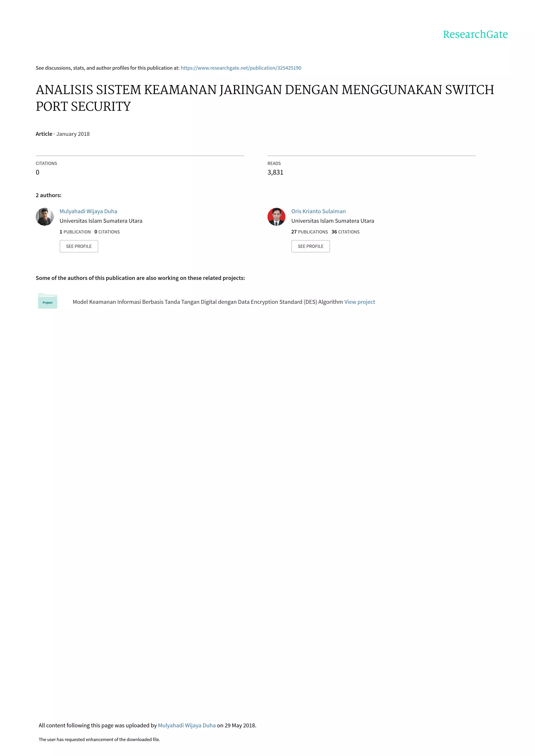Click the ResearchGate logo
The image size is (535, 756).
pyautogui.click(x=475, y=34)
